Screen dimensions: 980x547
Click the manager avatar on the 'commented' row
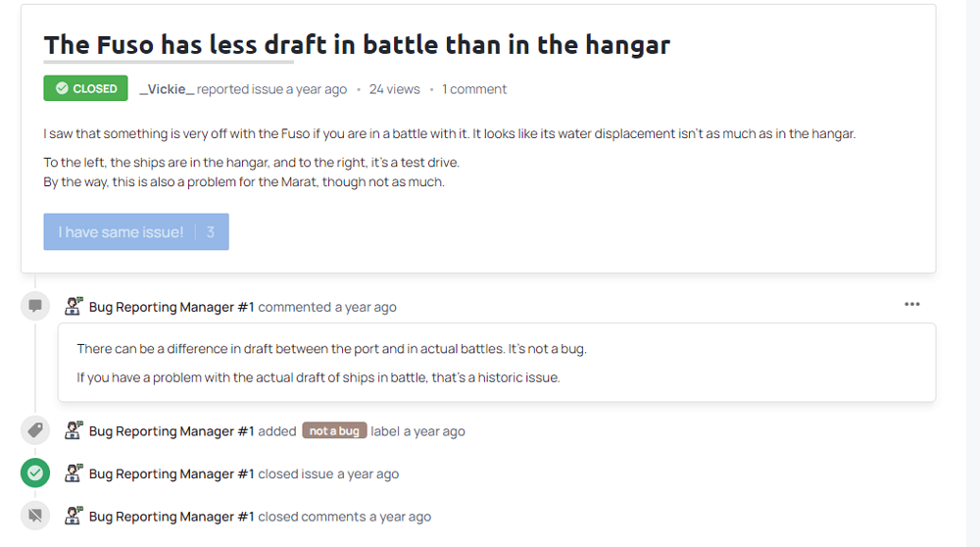73,307
